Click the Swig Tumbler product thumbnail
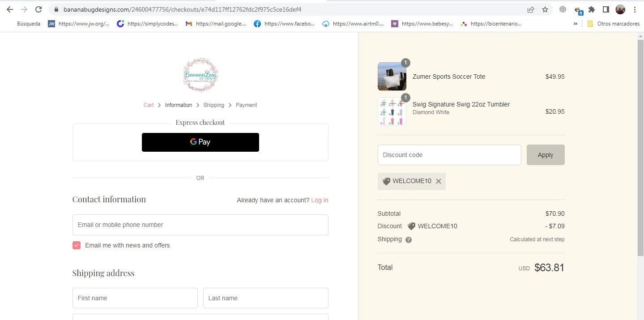The height and width of the screenshot is (320, 644). click(x=392, y=111)
